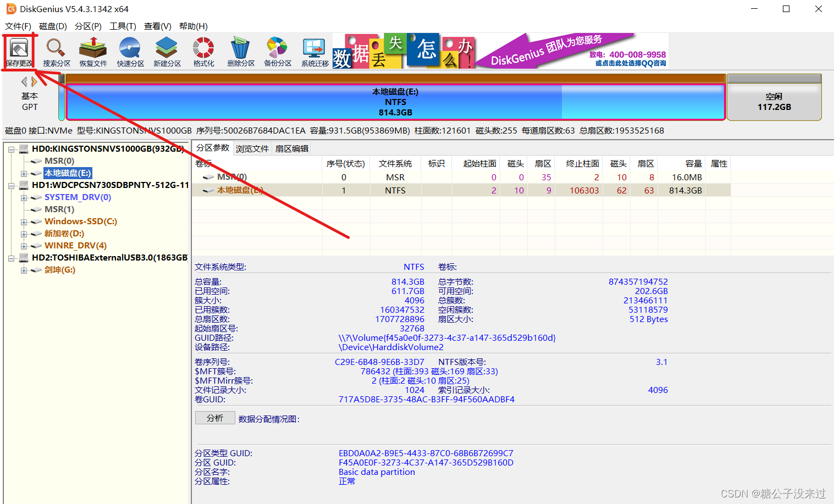Expand the 剑坤(G:) partition node
Viewport: 834px width, 504px height.
25,270
